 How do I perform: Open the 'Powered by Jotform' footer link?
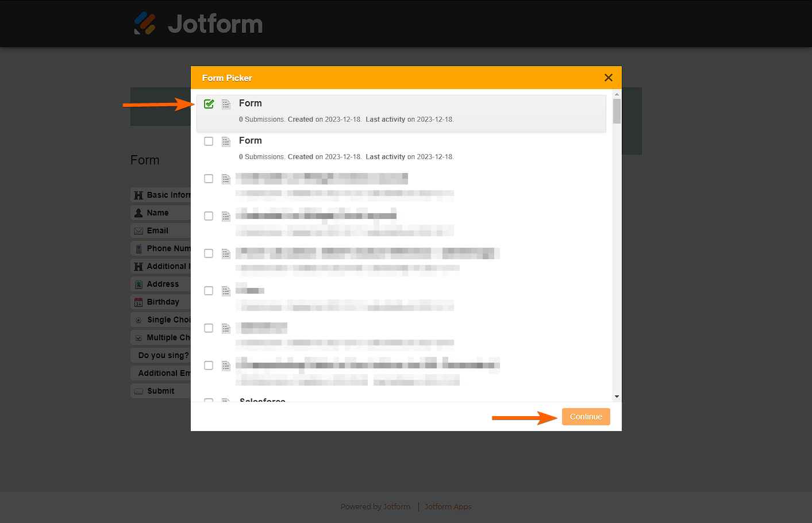coord(375,507)
